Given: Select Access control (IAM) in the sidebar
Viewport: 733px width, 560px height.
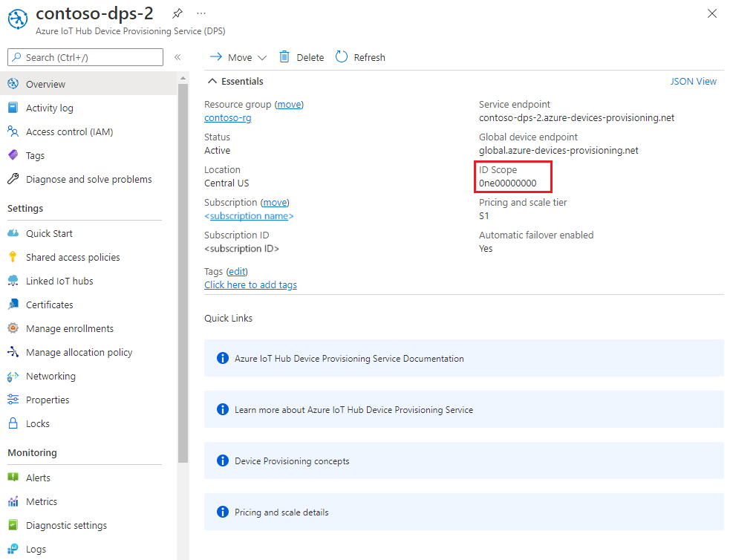Looking at the screenshot, I should [69, 131].
